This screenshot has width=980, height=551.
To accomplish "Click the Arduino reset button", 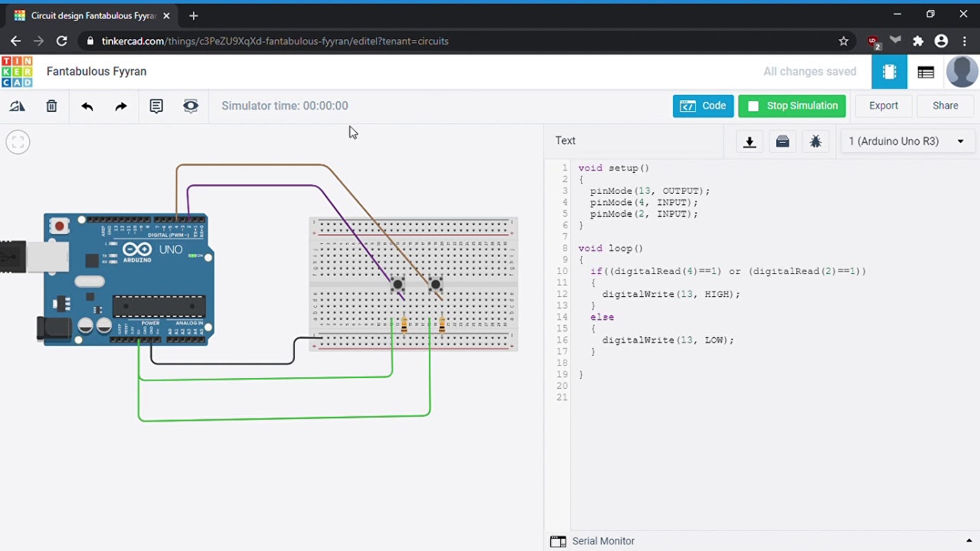I will [x=60, y=226].
